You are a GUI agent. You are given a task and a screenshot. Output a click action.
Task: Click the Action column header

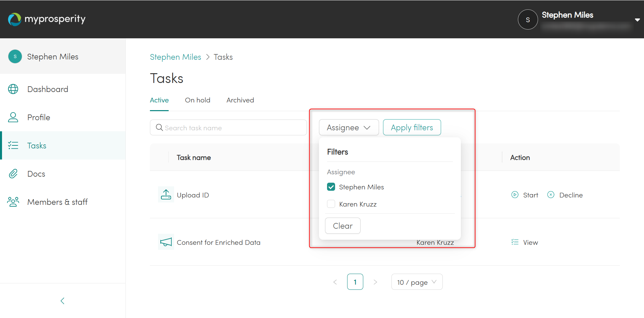click(520, 157)
